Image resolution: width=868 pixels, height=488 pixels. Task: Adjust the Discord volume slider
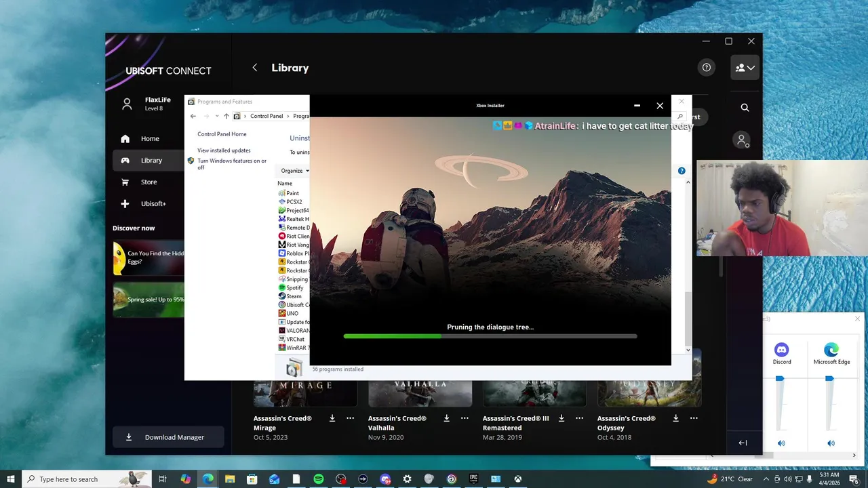[x=780, y=378]
